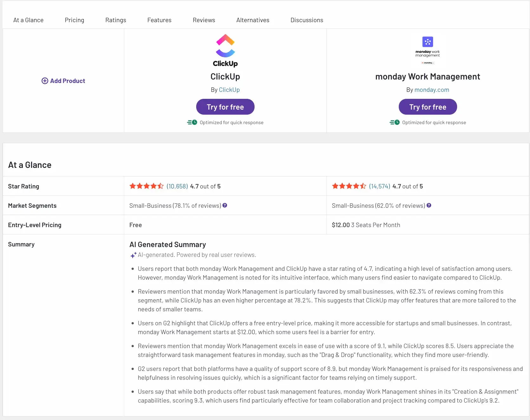This screenshot has width=530, height=420.
Task: Switch to the Pricing tab
Action: point(74,20)
